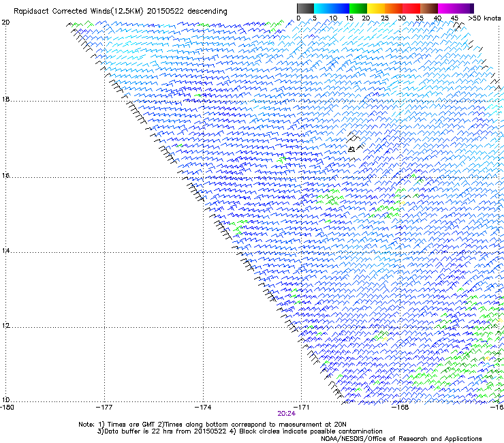
Task: Click the yellow 20-25 knots color swatch
Action: [376, 8]
